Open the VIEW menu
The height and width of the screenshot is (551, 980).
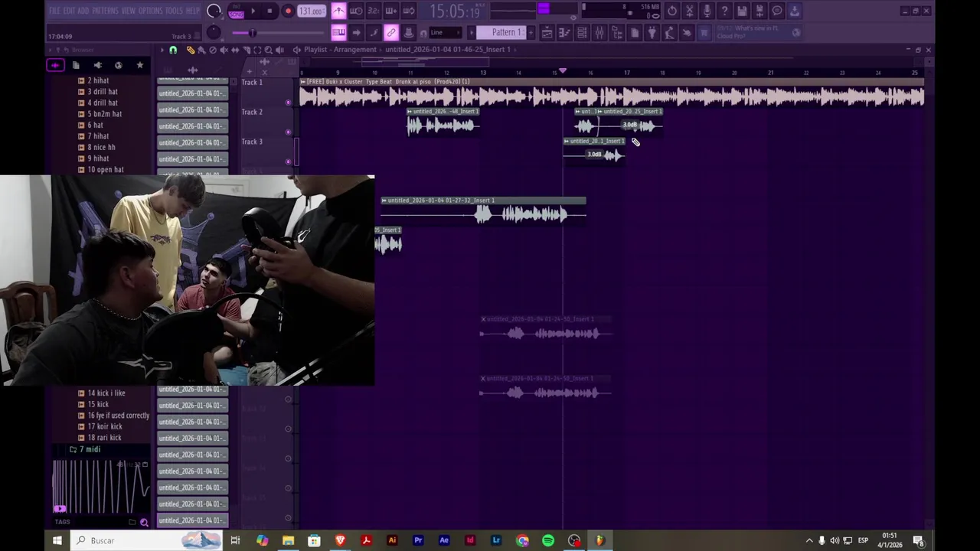129,11
